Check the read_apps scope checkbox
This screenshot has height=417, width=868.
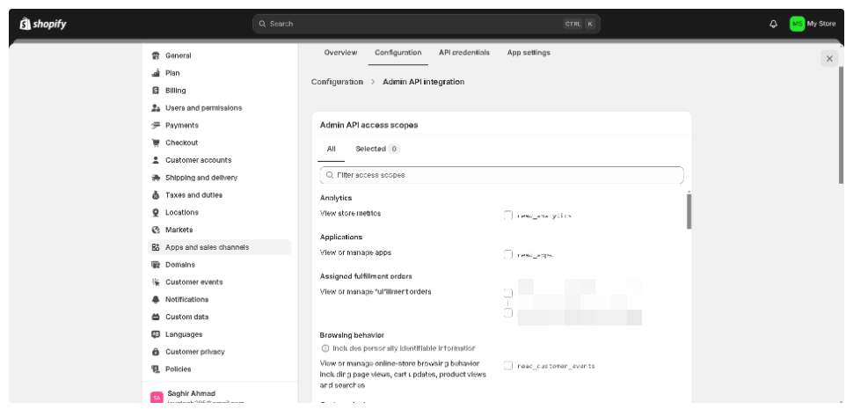click(508, 254)
